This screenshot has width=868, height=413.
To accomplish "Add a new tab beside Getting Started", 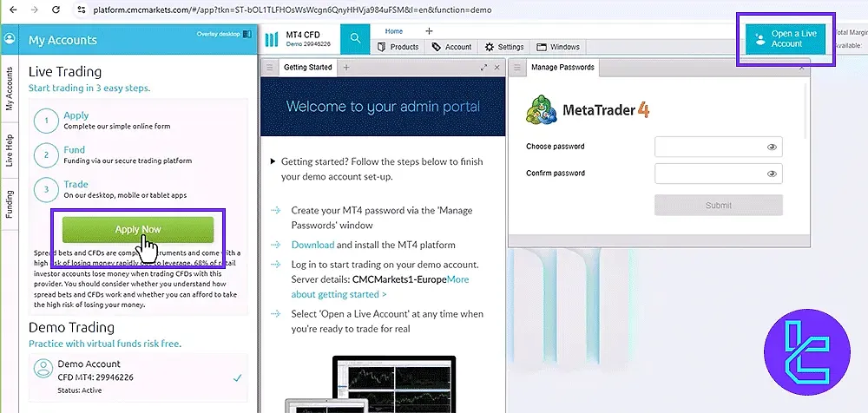I will [346, 68].
